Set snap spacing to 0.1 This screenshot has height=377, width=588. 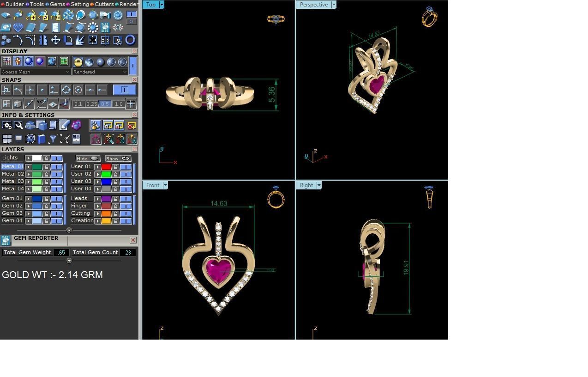pos(78,104)
